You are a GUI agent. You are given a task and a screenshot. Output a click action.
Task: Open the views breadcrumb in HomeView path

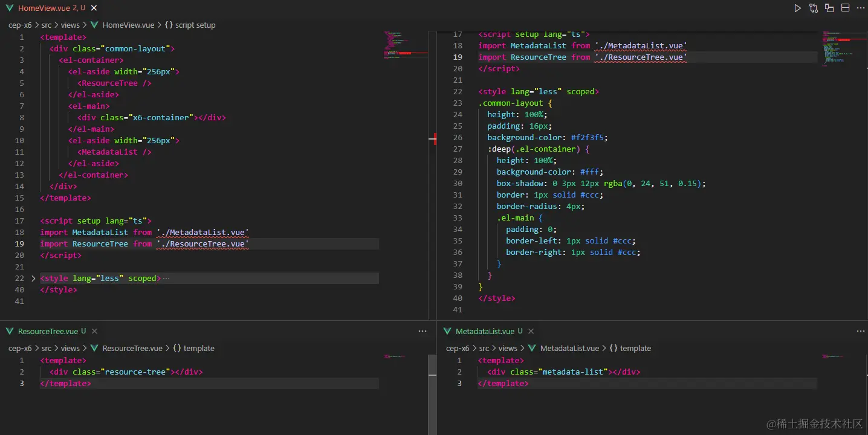[70, 25]
